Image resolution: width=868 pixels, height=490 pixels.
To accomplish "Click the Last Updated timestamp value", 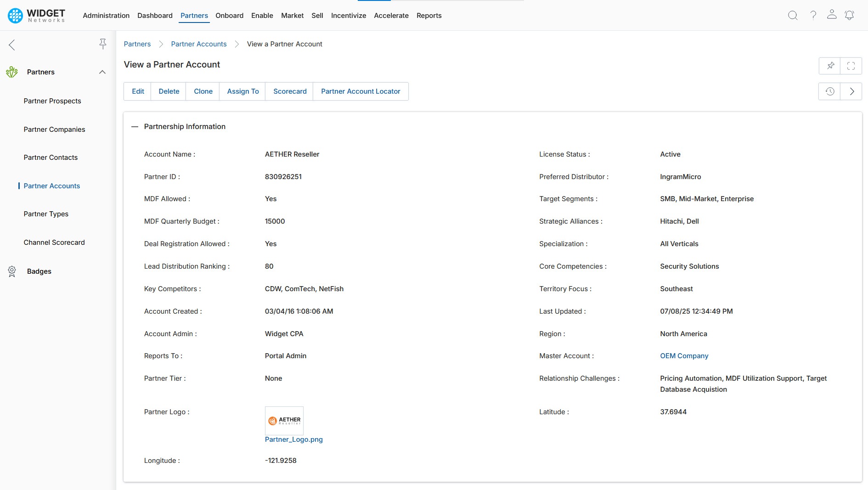I will [x=696, y=311].
